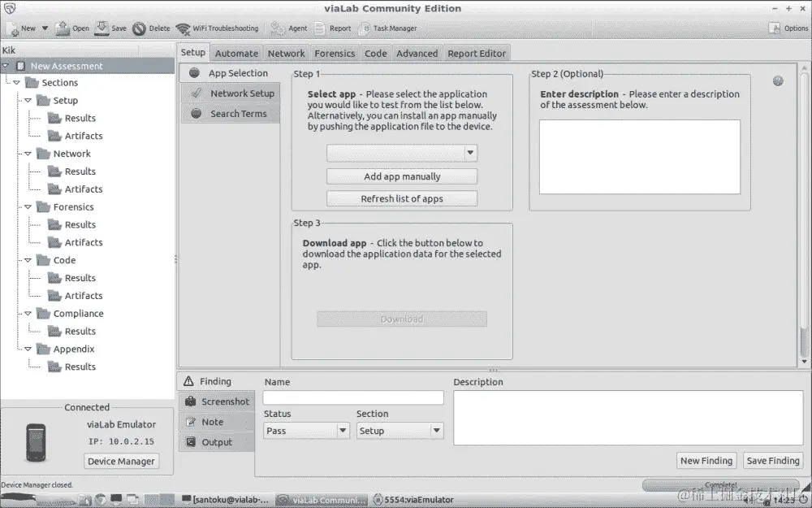This screenshot has width=812, height=508.
Task: Collapse the Sections tree node
Action: [16, 82]
